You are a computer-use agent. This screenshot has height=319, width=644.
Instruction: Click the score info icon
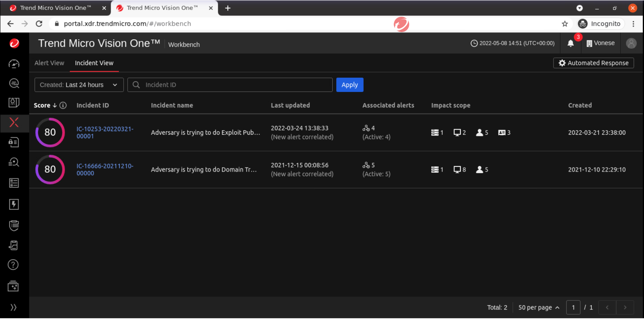point(63,105)
